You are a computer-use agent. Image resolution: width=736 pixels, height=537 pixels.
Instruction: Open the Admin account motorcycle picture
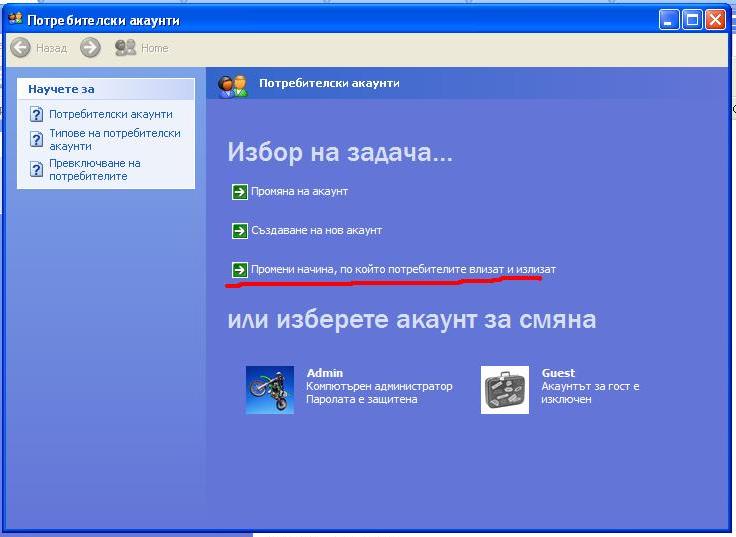click(270, 390)
